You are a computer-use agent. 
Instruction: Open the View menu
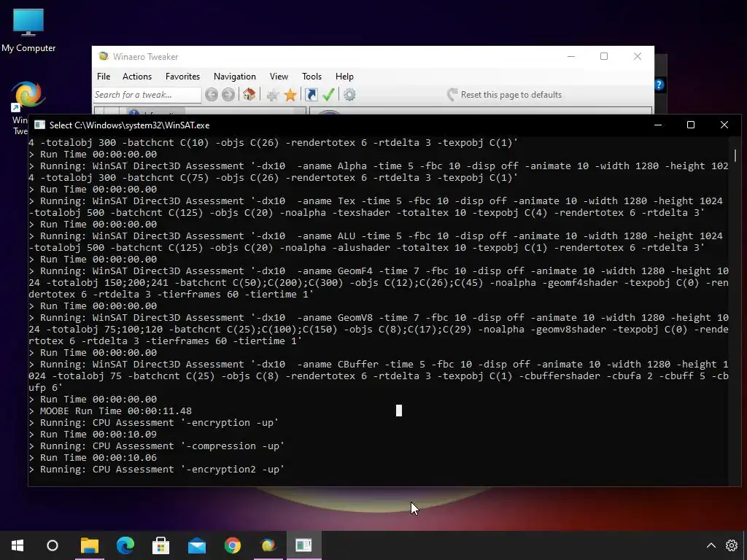[279, 76]
